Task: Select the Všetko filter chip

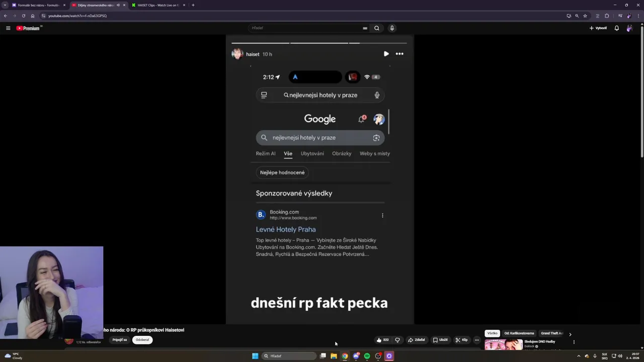Action: pos(492,333)
